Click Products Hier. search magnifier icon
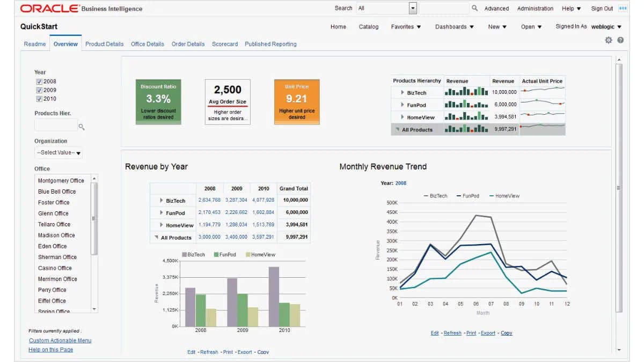This screenshot has height=362, width=644. (x=82, y=127)
